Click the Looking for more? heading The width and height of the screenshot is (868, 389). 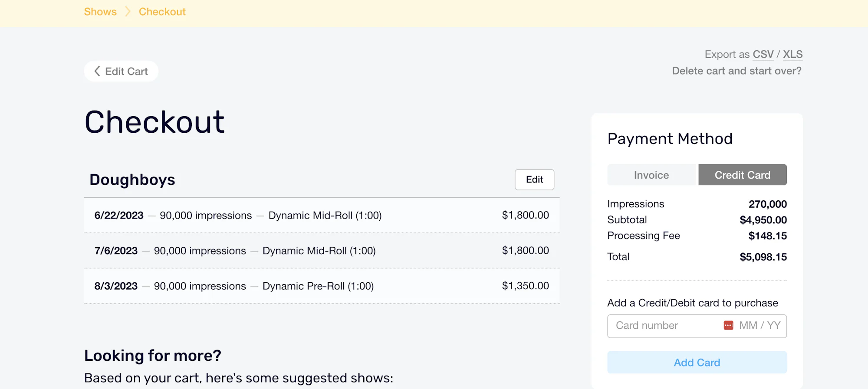coord(153,356)
